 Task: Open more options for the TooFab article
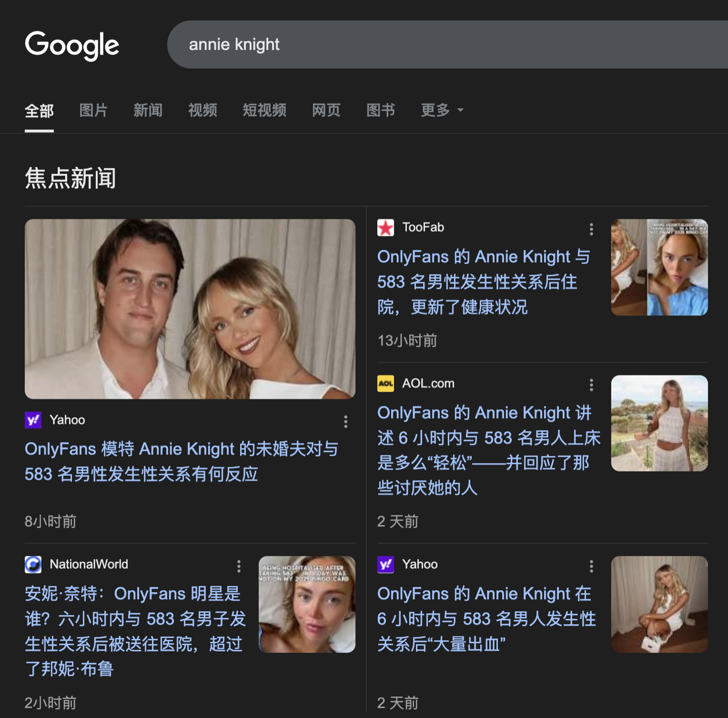(x=591, y=229)
